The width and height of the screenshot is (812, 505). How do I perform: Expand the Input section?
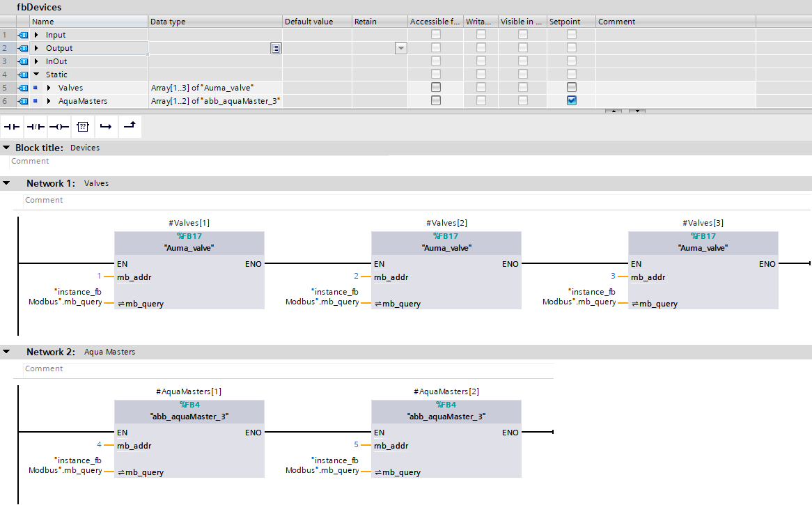point(36,35)
